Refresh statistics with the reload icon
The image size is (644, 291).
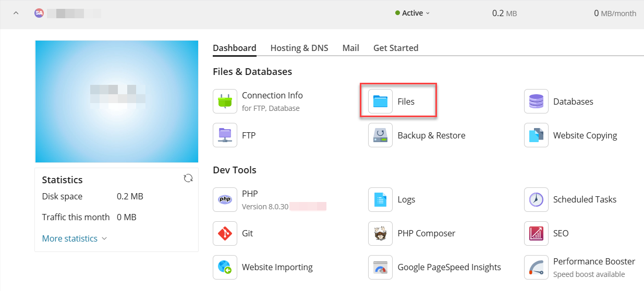point(188,179)
